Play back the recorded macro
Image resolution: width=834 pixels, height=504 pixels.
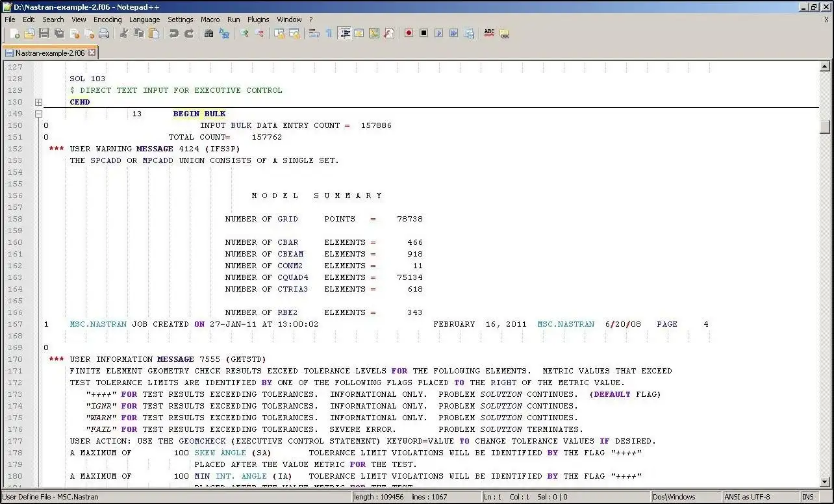[x=439, y=33]
